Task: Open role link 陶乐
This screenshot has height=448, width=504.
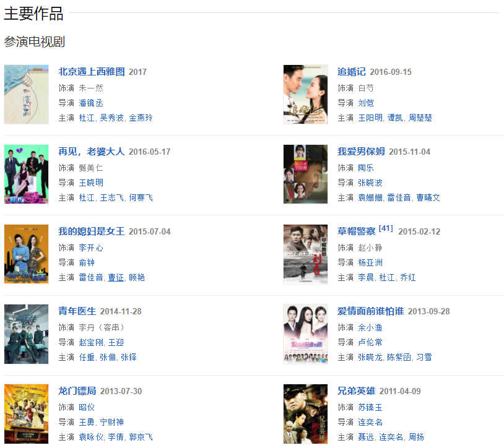Action: click(366, 168)
